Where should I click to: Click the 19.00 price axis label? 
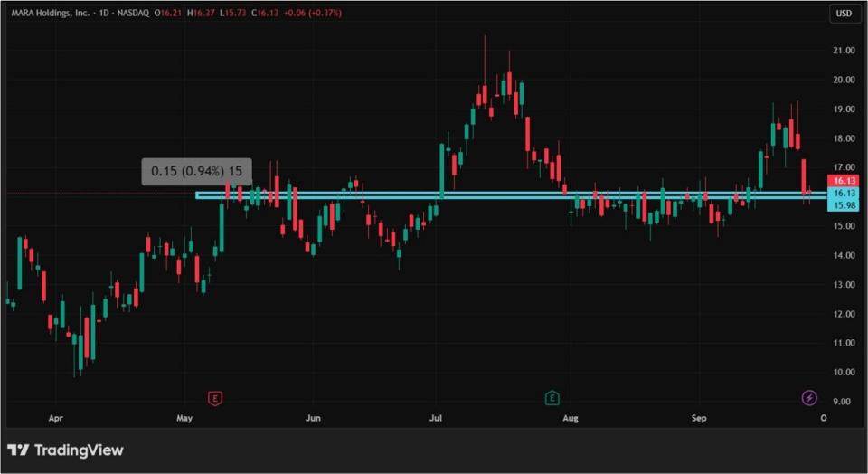pyautogui.click(x=844, y=109)
